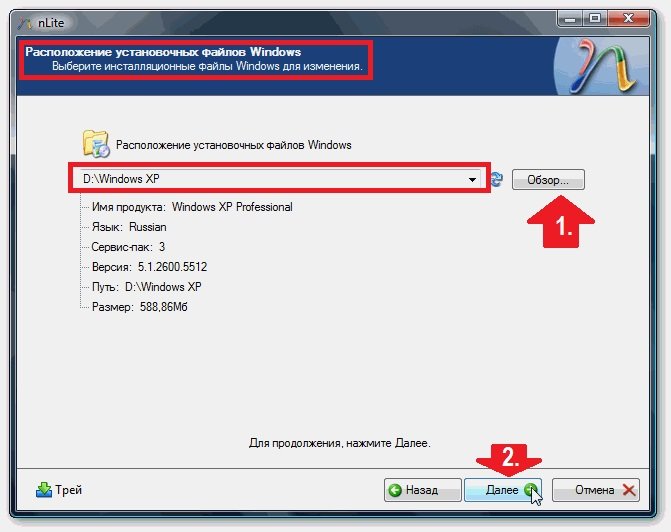Go back with the Назад button
671x532 pixels.
click(x=422, y=490)
